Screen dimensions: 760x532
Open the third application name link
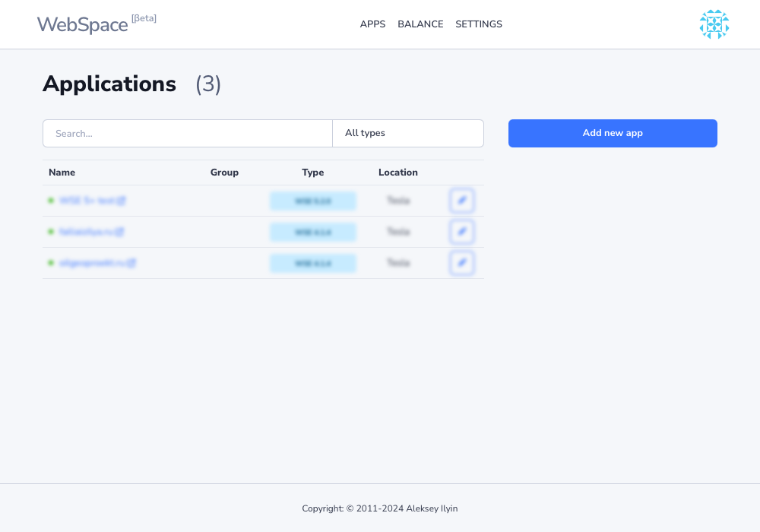click(x=92, y=263)
